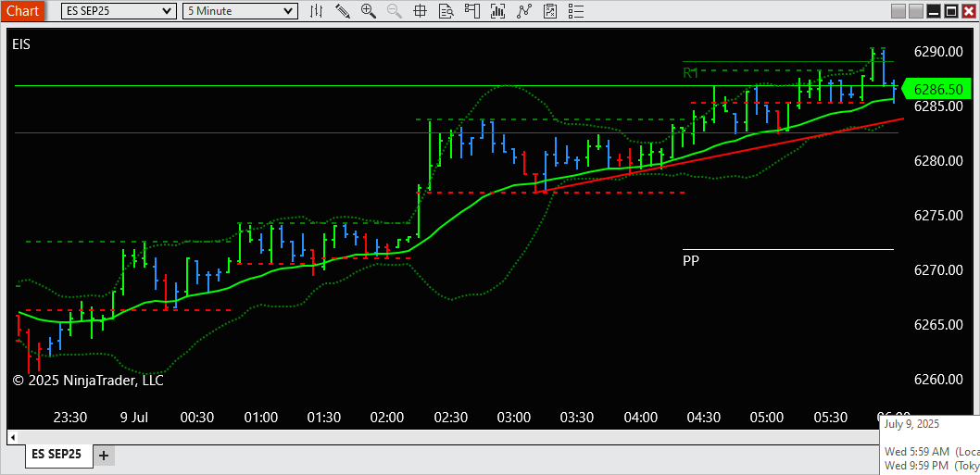Click the 6275.00 price axis label
980x475 pixels.
point(938,215)
